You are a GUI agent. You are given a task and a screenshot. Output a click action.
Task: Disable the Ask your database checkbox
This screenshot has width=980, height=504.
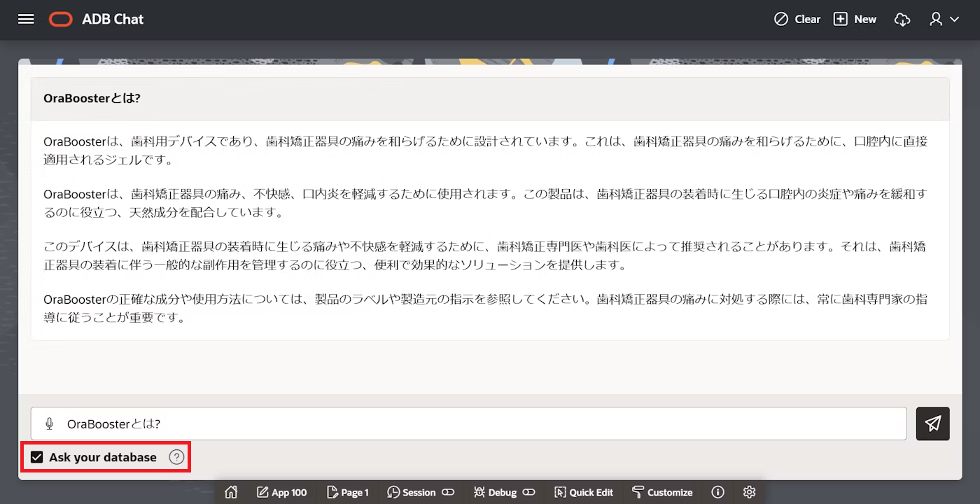[x=36, y=457]
